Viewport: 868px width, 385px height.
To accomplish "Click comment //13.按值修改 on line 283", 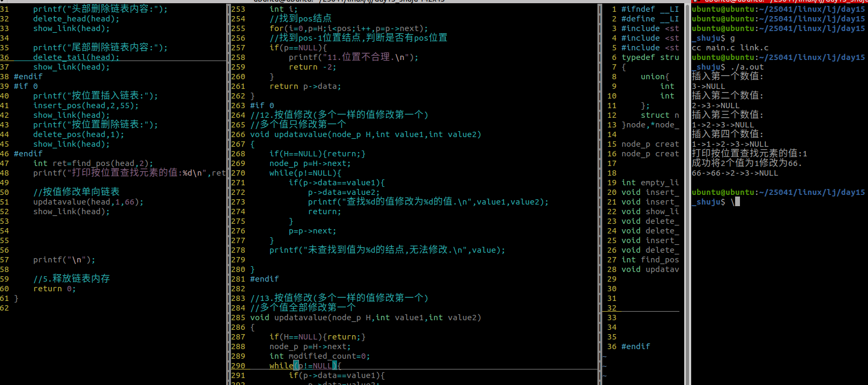I will coord(339,298).
